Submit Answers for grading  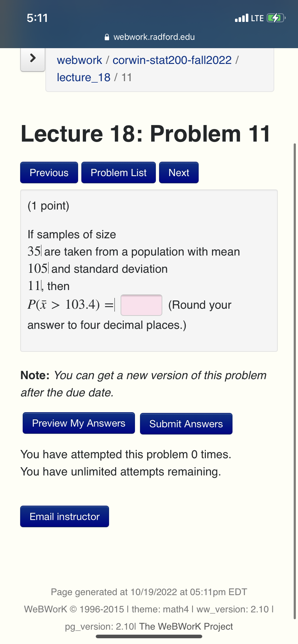tap(186, 424)
